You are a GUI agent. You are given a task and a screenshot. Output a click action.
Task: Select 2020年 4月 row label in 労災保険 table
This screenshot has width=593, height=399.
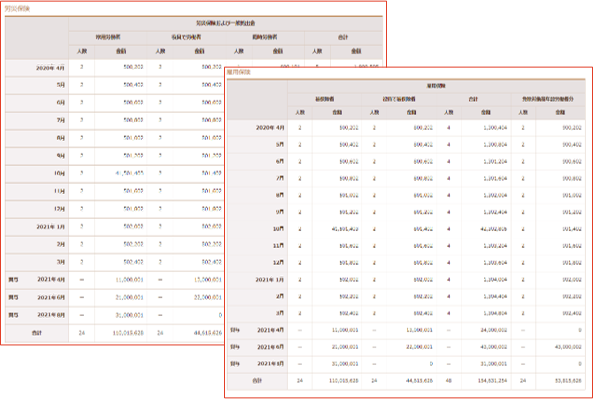(50, 68)
